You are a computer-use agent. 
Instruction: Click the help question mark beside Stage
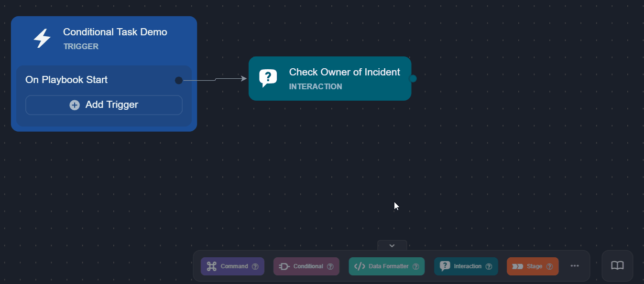[x=550, y=266]
